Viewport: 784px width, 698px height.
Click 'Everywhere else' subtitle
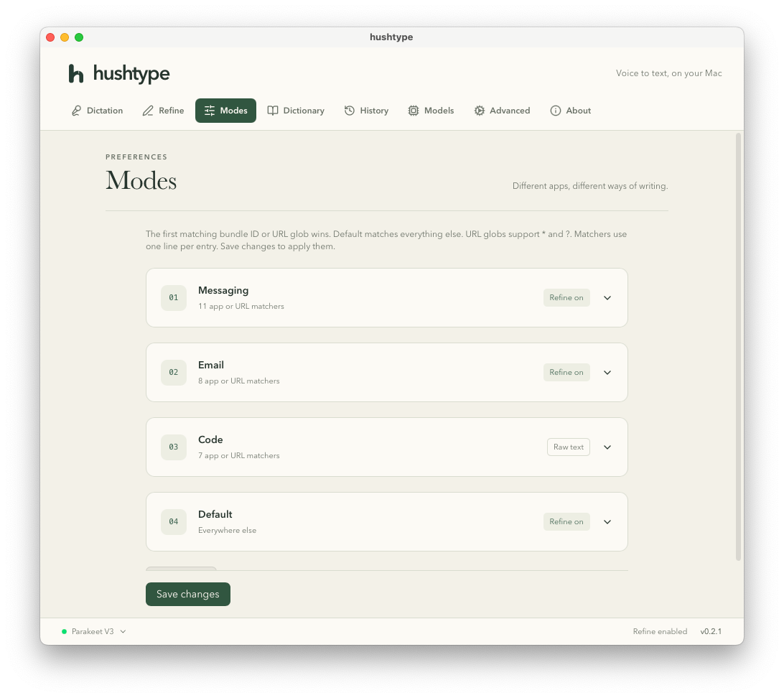click(227, 530)
